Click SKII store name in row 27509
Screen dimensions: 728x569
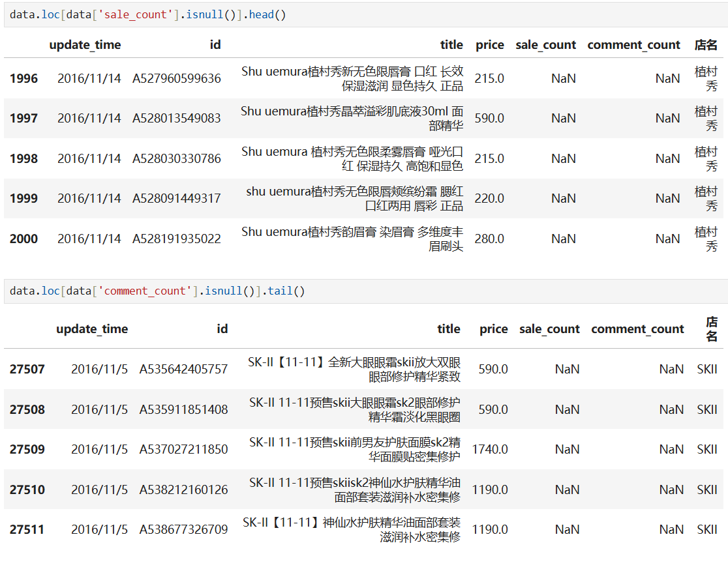pyautogui.click(x=707, y=449)
